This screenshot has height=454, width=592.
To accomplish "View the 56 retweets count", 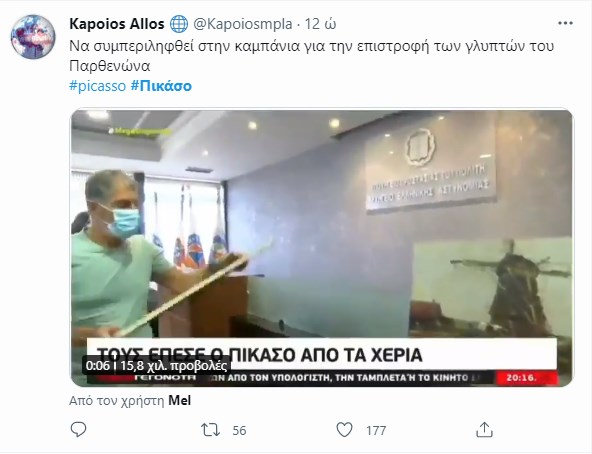I will (239, 431).
